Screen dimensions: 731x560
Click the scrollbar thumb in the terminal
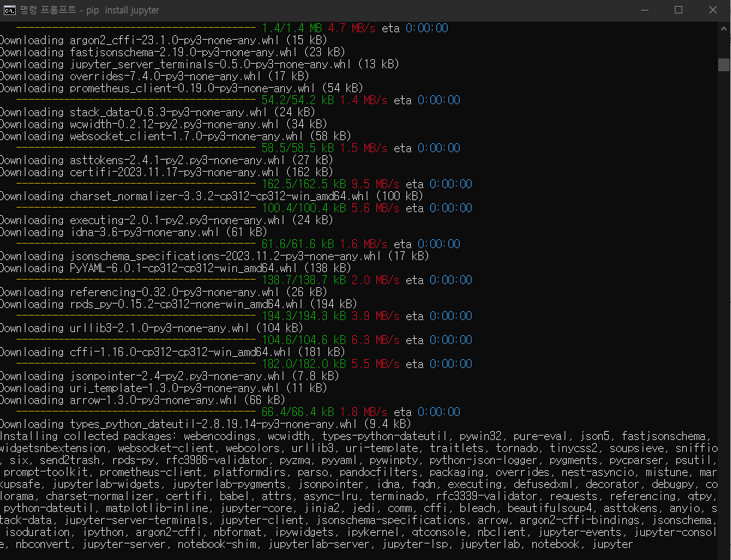pyautogui.click(x=724, y=64)
